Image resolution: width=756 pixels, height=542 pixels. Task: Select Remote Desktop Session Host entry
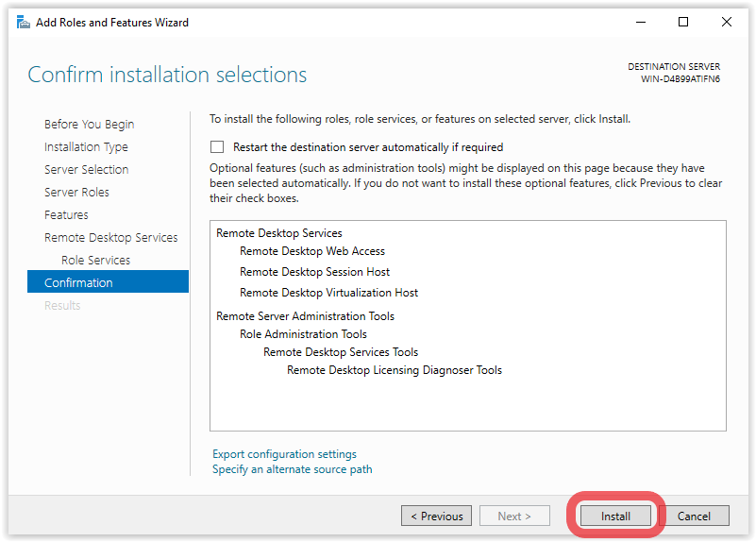tap(314, 272)
